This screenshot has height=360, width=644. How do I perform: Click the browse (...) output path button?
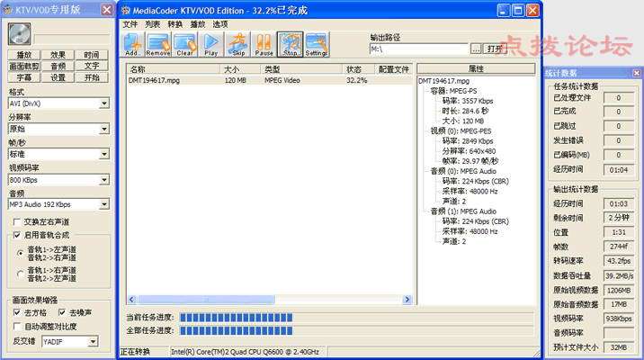pyautogui.click(x=476, y=49)
